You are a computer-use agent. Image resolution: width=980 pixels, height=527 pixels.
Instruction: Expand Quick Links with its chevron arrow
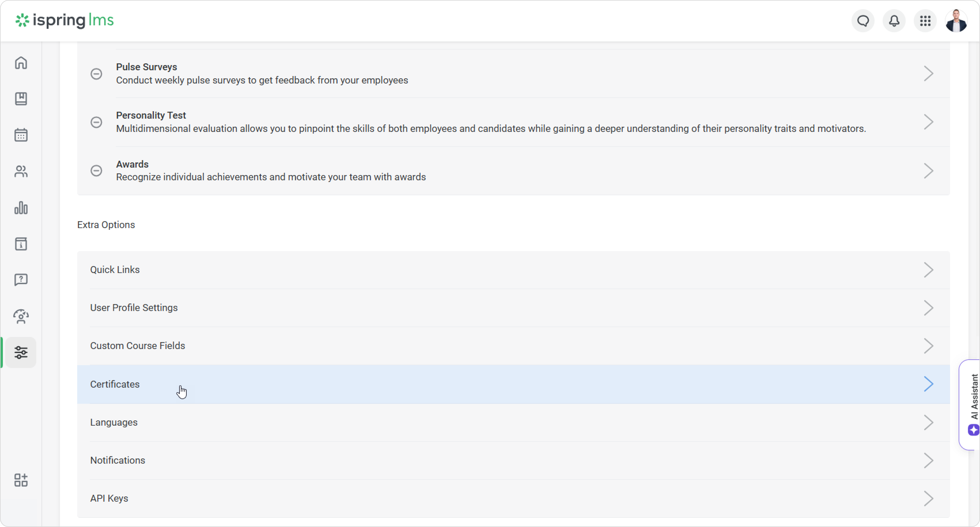tap(929, 270)
